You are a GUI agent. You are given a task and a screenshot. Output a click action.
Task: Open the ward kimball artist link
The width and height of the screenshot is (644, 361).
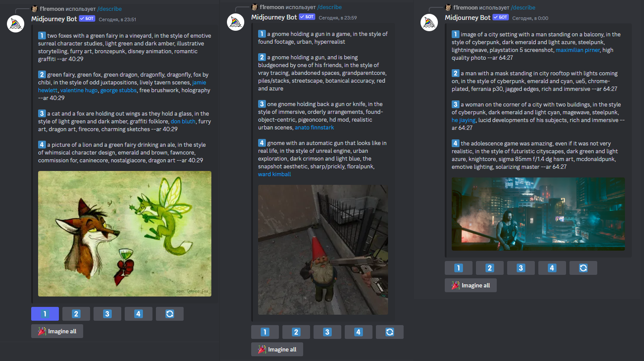coord(275,174)
